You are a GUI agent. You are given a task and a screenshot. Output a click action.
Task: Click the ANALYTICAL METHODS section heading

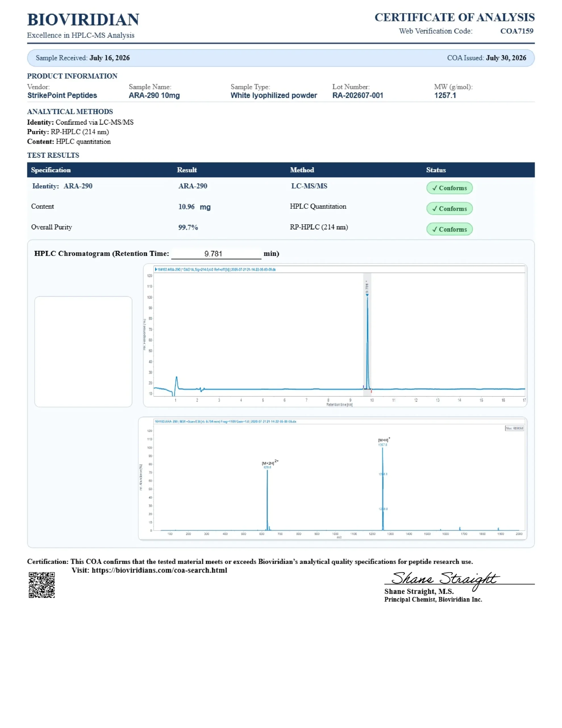point(70,112)
